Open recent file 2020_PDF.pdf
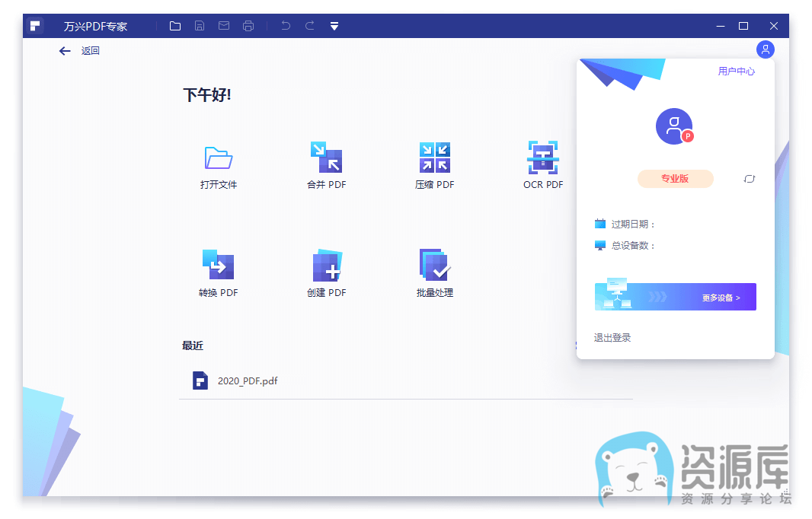812x519 pixels. tap(406, 380)
